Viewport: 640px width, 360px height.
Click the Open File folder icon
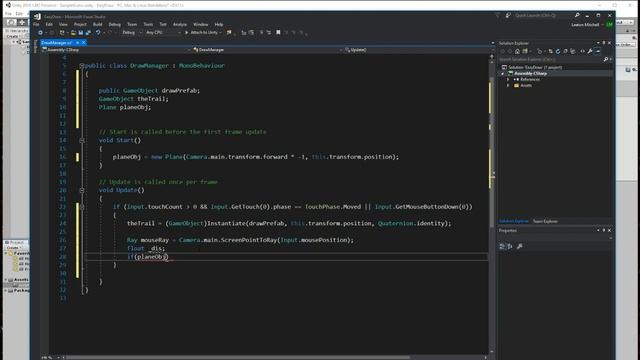[x=73, y=33]
